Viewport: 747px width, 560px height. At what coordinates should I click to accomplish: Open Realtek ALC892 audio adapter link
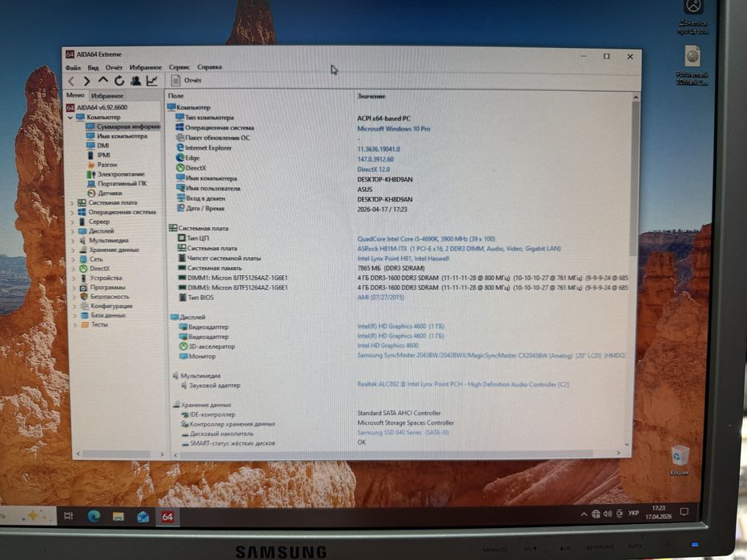[463, 384]
